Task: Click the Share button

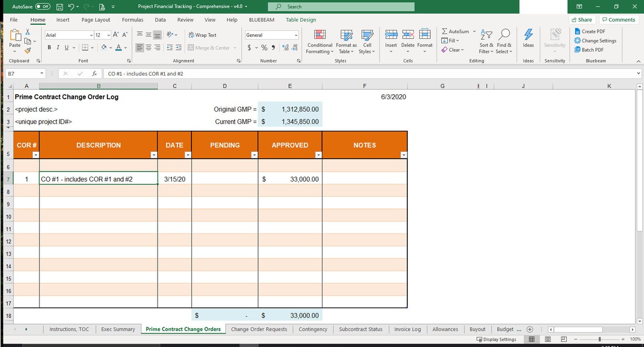Action: tap(582, 19)
